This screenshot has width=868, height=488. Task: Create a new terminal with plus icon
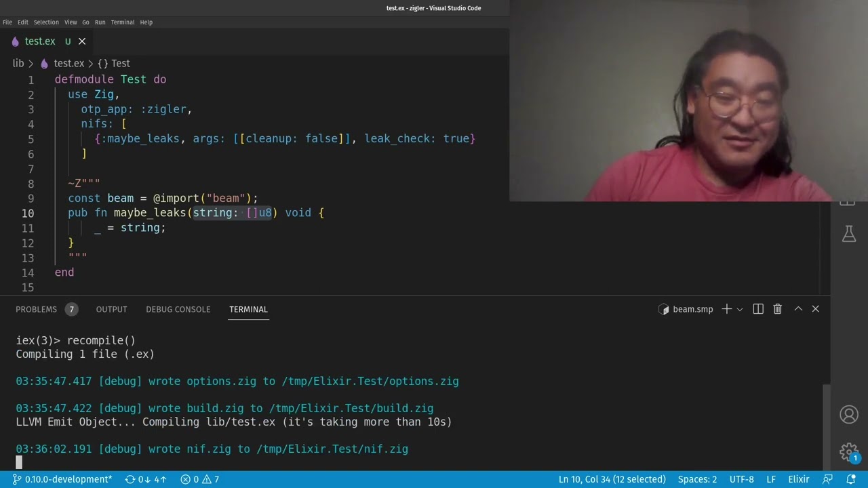point(726,309)
